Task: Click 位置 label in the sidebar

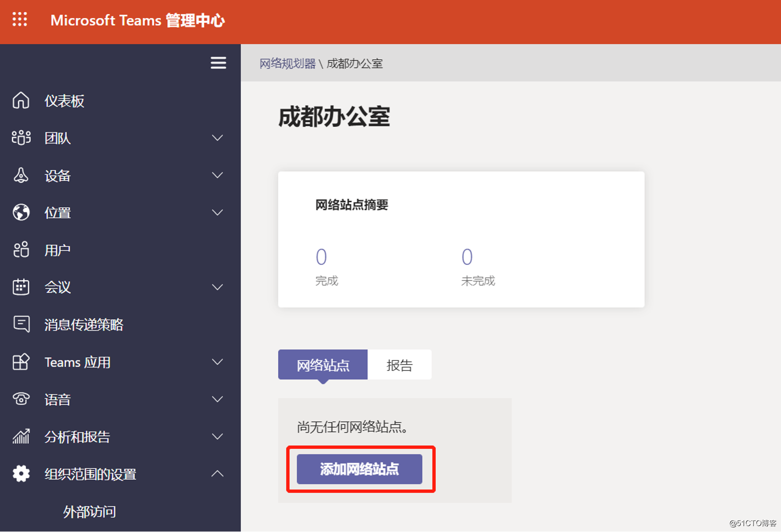Action: click(x=58, y=213)
